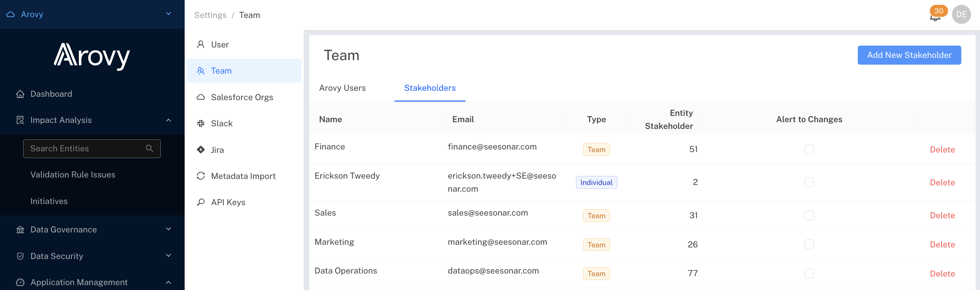This screenshot has width=980, height=290.
Task: Switch to the Arovy Users tab
Action: tap(342, 88)
